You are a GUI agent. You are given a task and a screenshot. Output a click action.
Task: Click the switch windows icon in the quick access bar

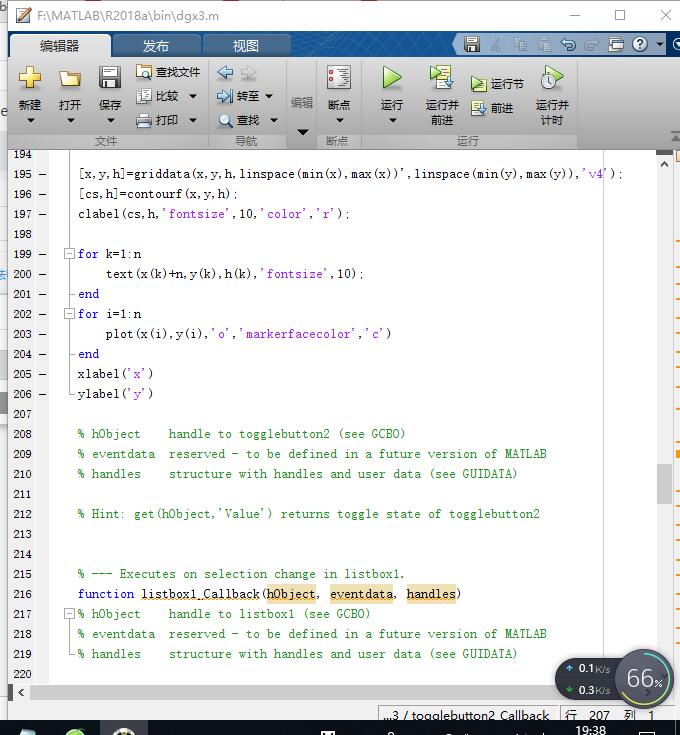point(616,45)
